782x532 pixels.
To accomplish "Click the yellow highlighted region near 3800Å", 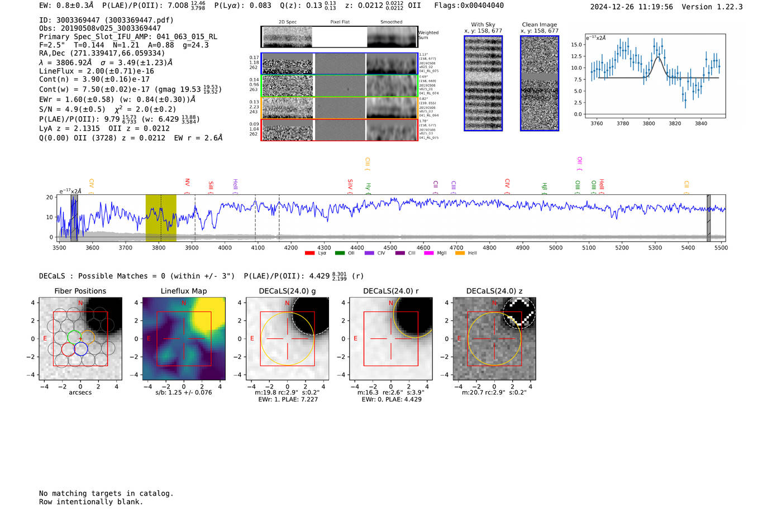I will pyautogui.click(x=161, y=218).
